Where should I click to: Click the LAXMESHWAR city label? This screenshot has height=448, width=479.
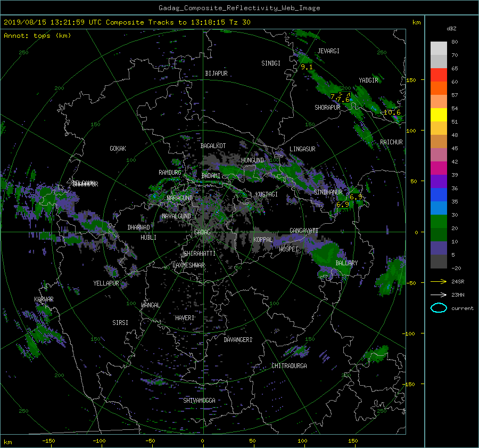(188, 265)
